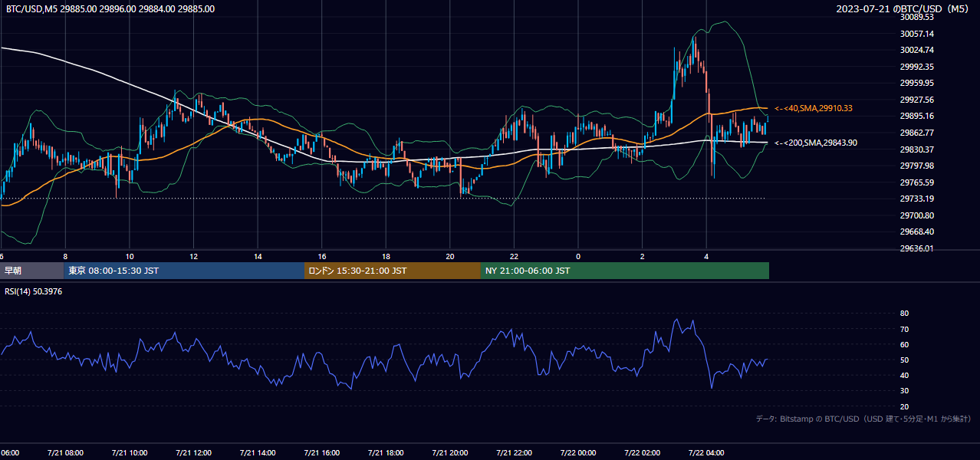This screenshot has width=980, height=460.
Task: Click the 30057.14 price axis label
Action: 917,34
